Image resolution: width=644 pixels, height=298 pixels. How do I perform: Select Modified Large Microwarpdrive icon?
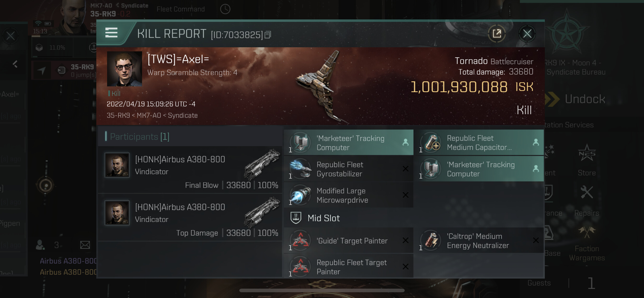(300, 195)
